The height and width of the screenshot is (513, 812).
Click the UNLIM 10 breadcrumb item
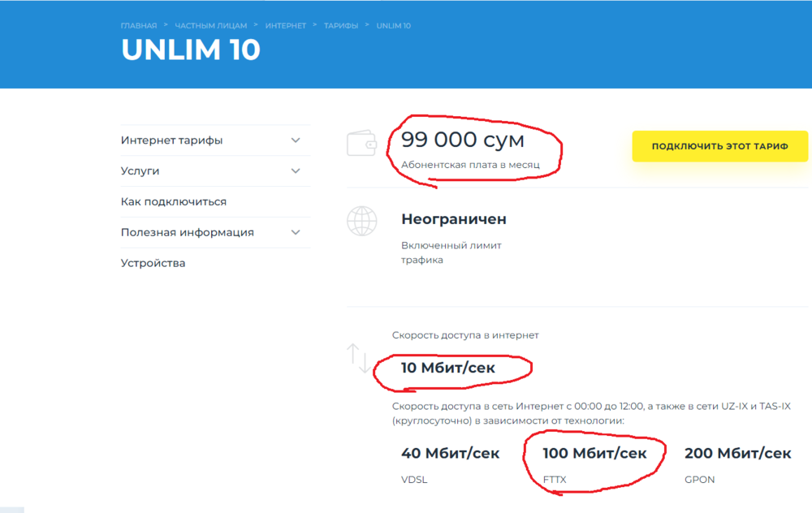pos(394,26)
